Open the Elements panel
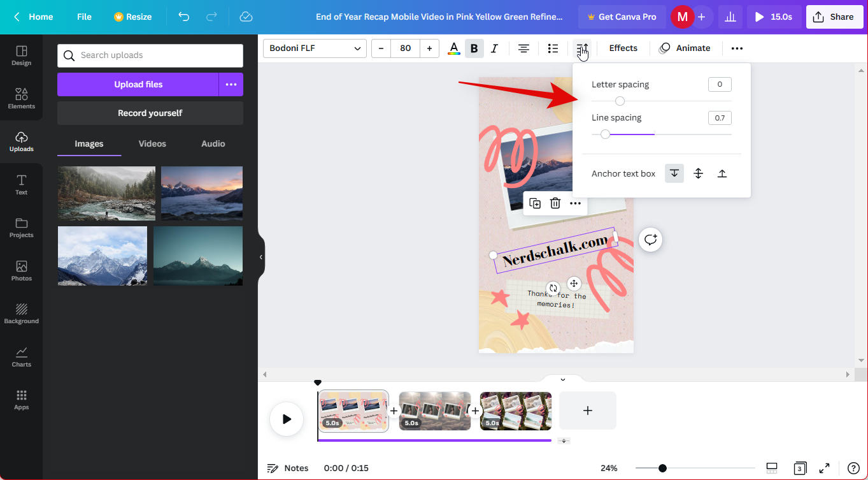 pyautogui.click(x=21, y=98)
